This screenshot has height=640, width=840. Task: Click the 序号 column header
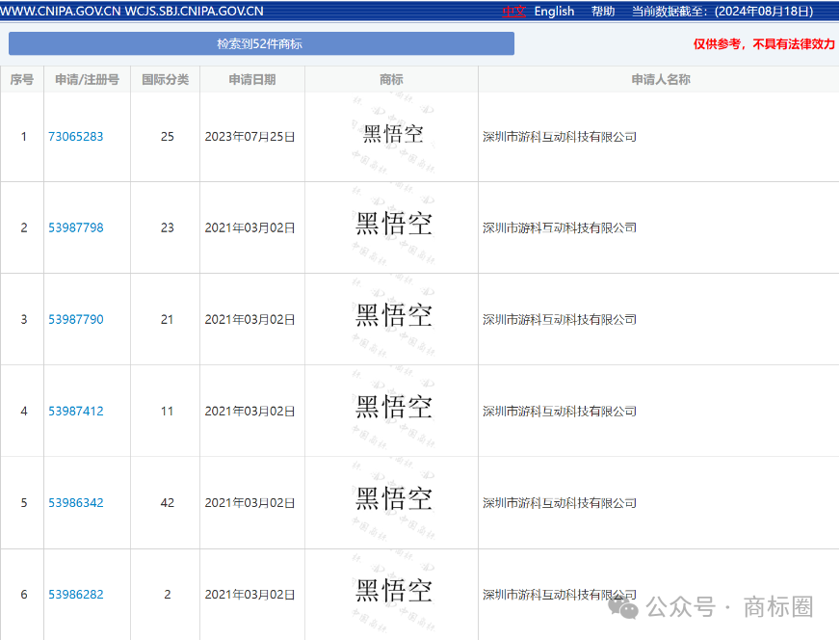tap(22, 79)
